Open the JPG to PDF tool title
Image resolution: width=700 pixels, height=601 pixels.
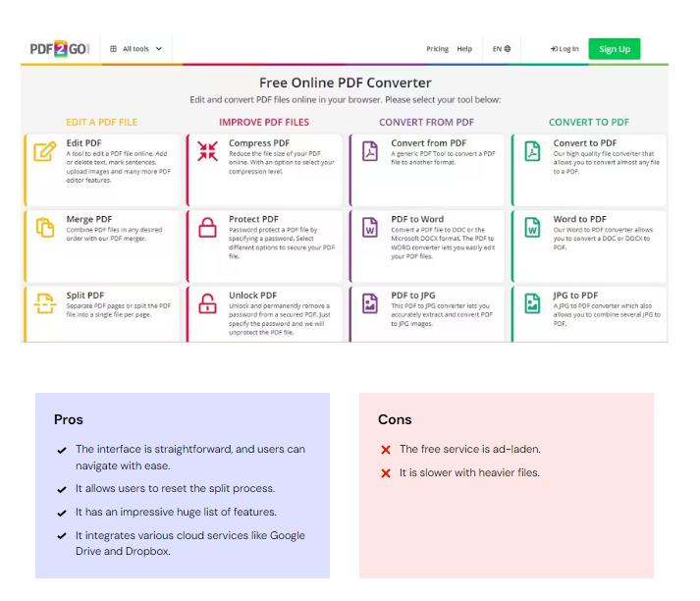point(575,296)
